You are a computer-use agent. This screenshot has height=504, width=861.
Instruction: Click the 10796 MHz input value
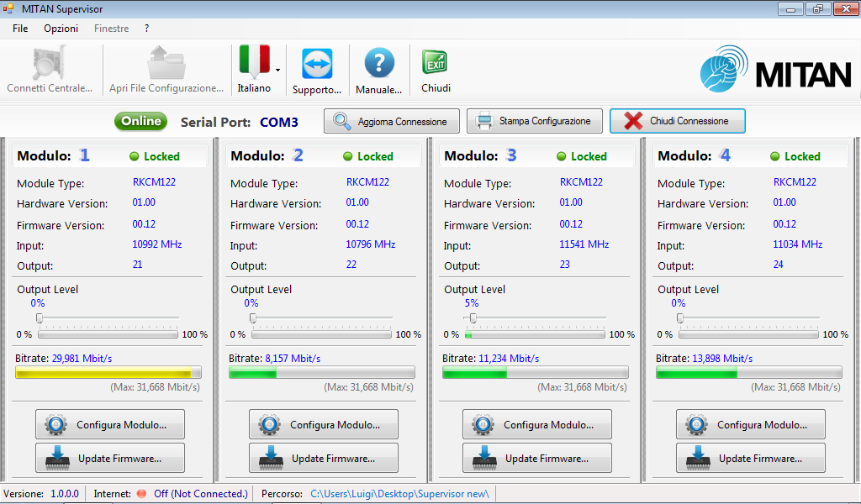[x=371, y=244]
